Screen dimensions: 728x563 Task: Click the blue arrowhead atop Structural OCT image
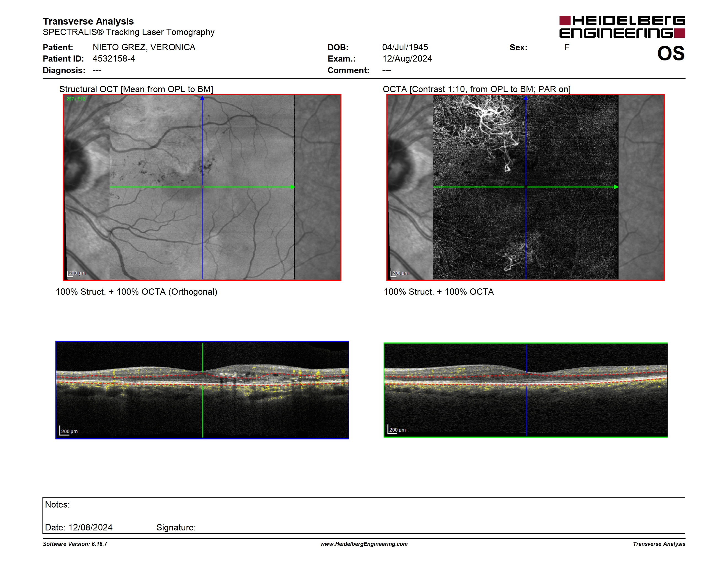[202, 98]
